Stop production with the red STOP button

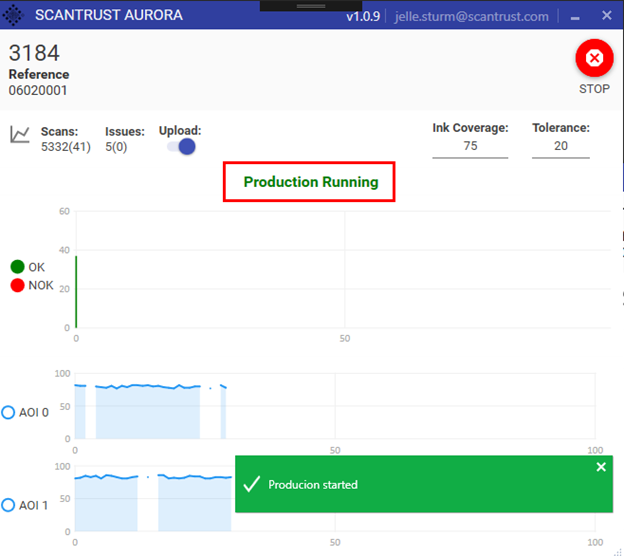pyautogui.click(x=594, y=58)
